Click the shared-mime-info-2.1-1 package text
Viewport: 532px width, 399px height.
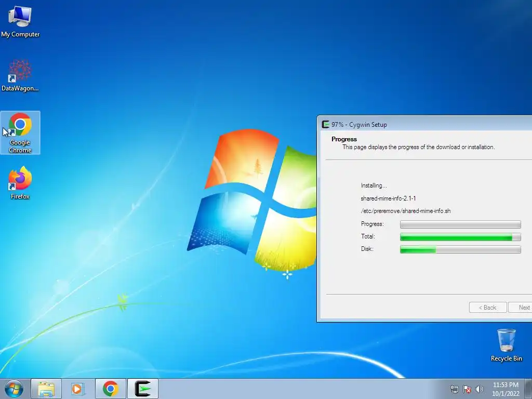coord(388,198)
